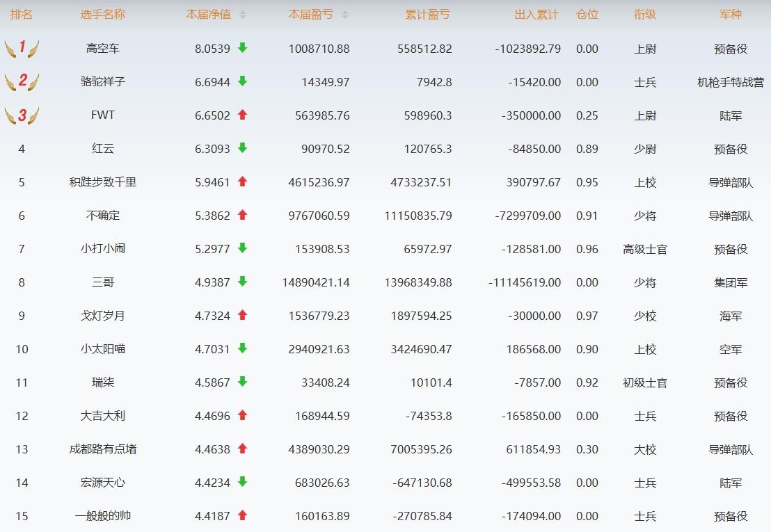771x532 pixels.
Task: Sort by 本届盈亏 using sort arrows
Action: pos(345,15)
